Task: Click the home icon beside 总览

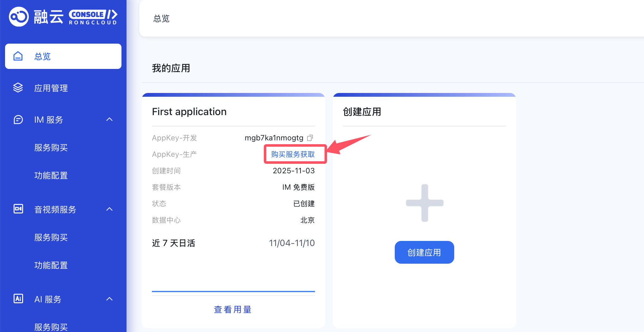Action: click(x=18, y=56)
